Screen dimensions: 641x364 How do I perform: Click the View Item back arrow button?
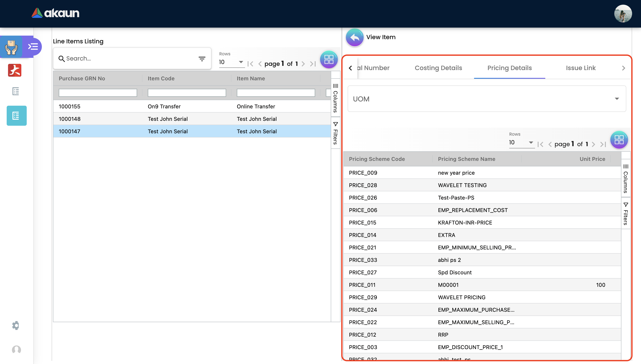pos(355,38)
